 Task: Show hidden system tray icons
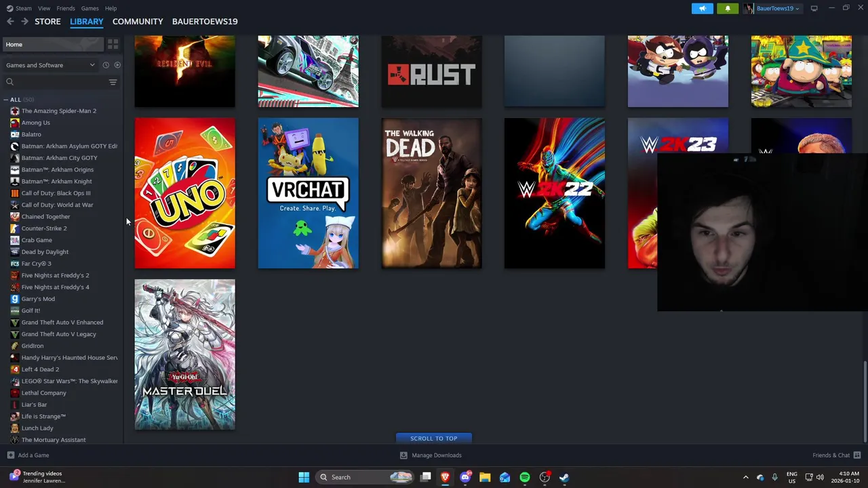click(745, 477)
